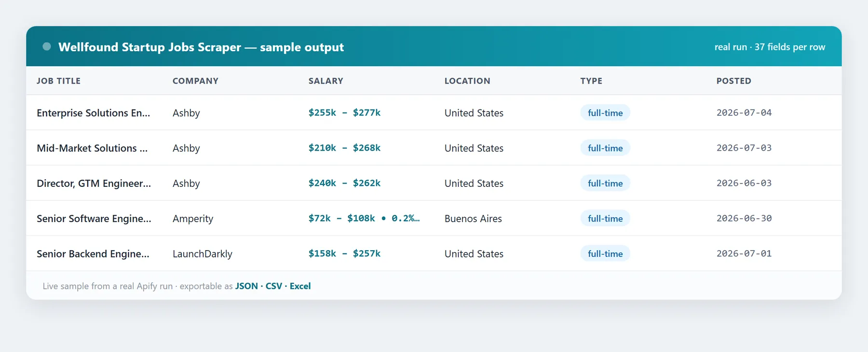Click United States in the 2026-07-04 row

(x=474, y=113)
